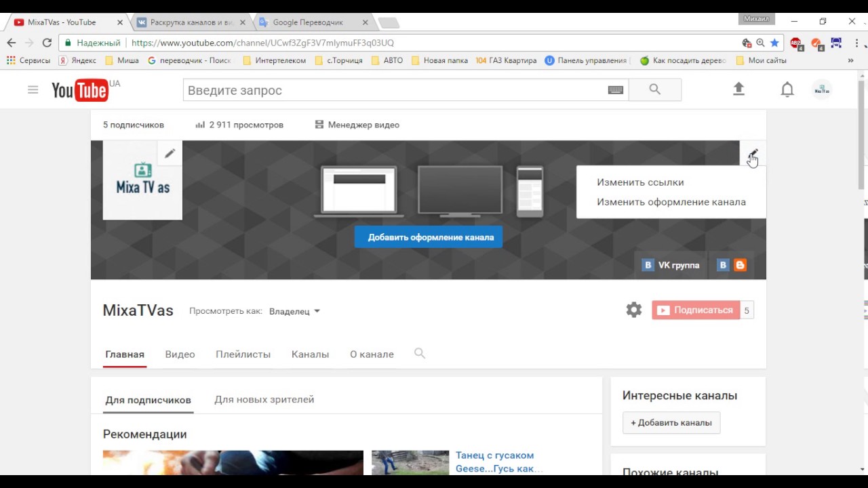Viewport: 868px width, 488px height.
Task: Edit channel icon with pencil on avatar
Action: coord(170,153)
